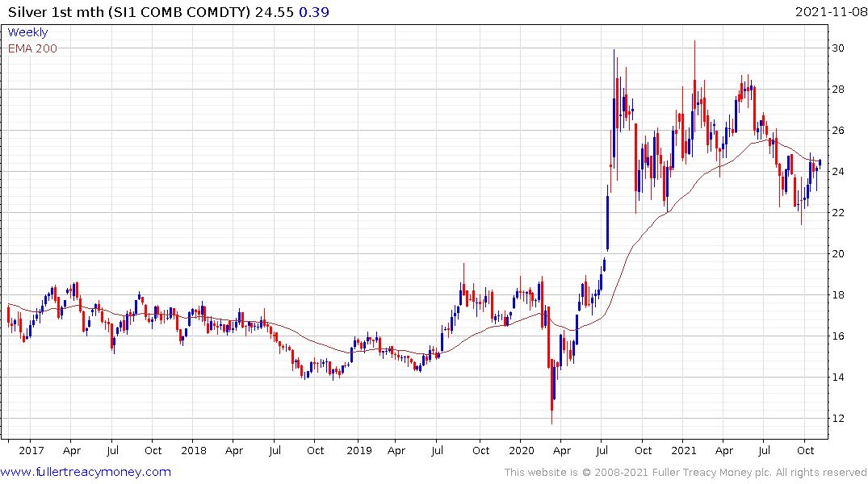Select the blue change value 0.39

[314, 12]
